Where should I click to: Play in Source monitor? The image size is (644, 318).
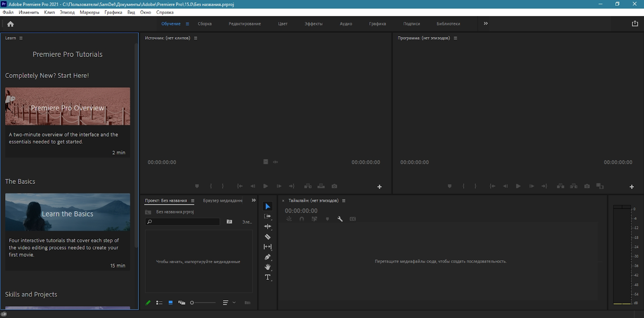(266, 186)
